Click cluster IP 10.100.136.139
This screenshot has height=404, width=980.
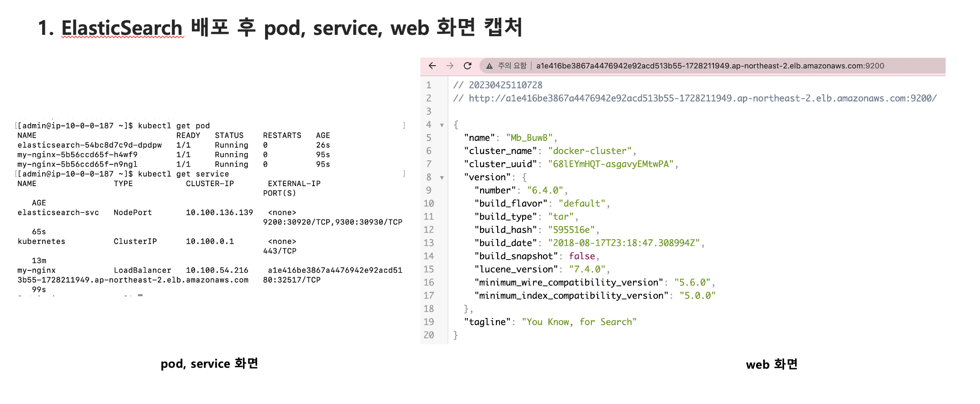[219, 212]
